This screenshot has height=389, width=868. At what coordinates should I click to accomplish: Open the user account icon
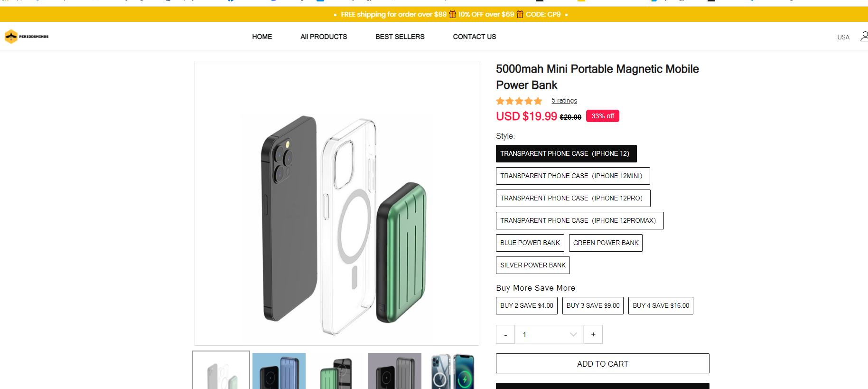(864, 37)
